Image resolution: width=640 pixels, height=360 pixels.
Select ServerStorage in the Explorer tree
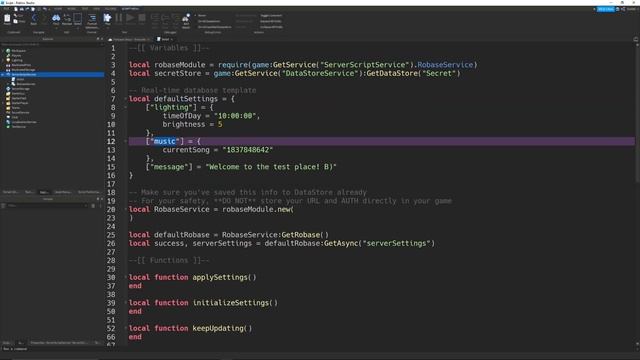[x=20, y=89]
